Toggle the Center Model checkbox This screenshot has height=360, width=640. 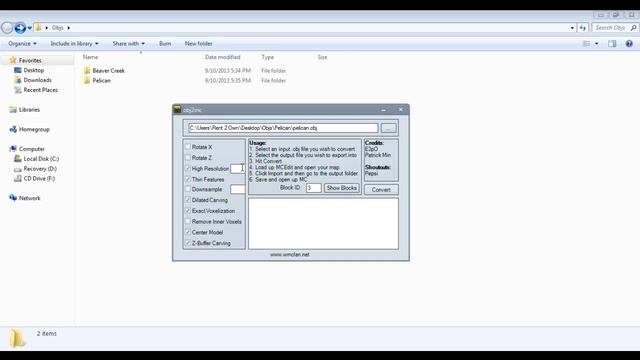(x=188, y=232)
